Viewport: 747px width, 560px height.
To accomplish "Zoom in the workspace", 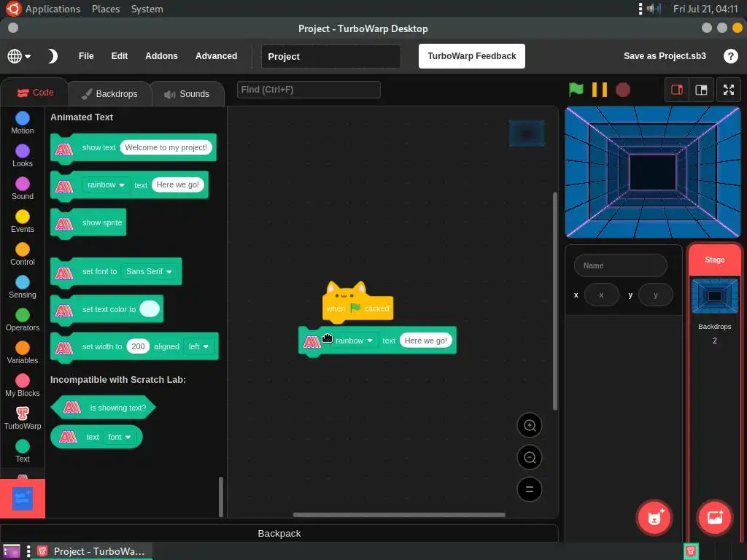I will [530, 425].
